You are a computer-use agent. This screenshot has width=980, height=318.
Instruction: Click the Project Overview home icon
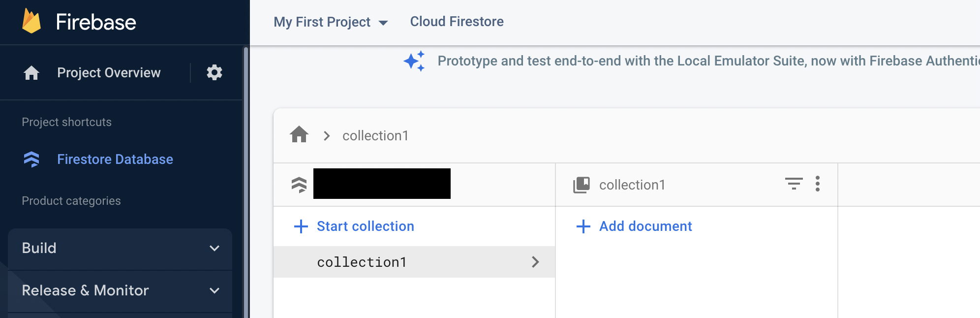(x=31, y=73)
